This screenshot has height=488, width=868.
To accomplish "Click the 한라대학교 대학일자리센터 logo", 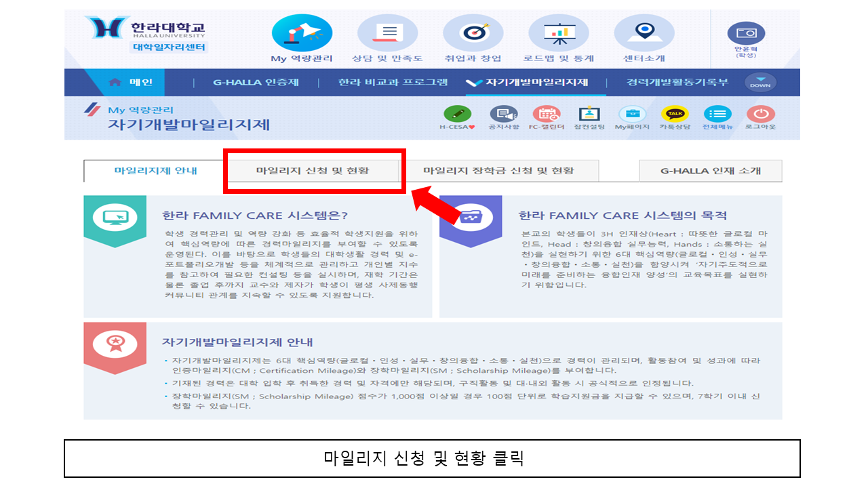I will pyautogui.click(x=146, y=34).
